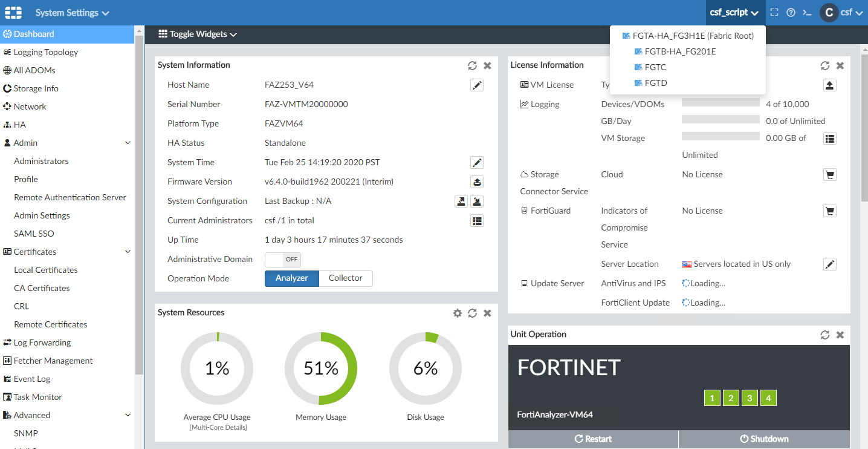This screenshot has height=449, width=868.
Task: Click the FortiGuard Indicators of Compromise cart
Action: 830,211
